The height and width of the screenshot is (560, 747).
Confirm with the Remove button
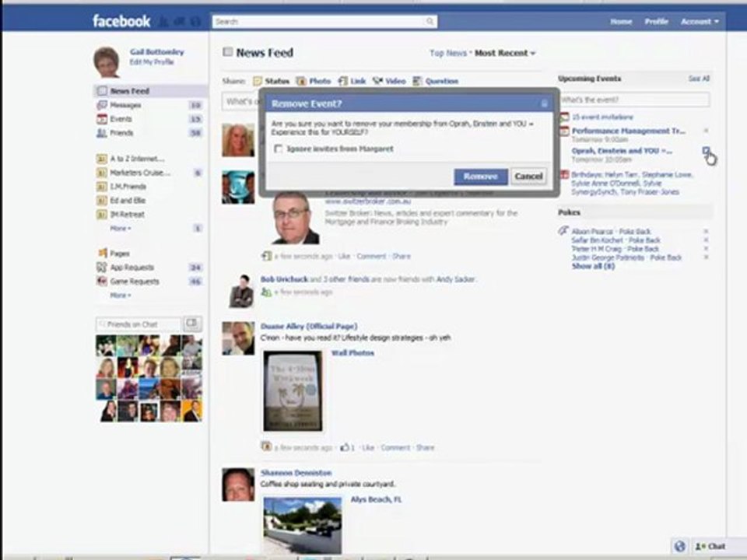481,177
